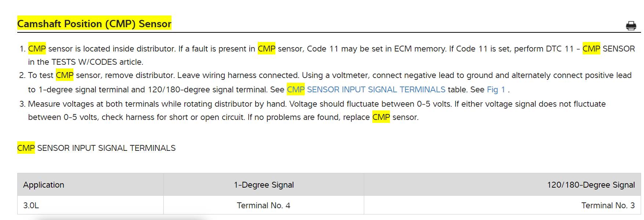Open the Fig 1 link
This screenshot has width=644, height=220.
click(496, 90)
